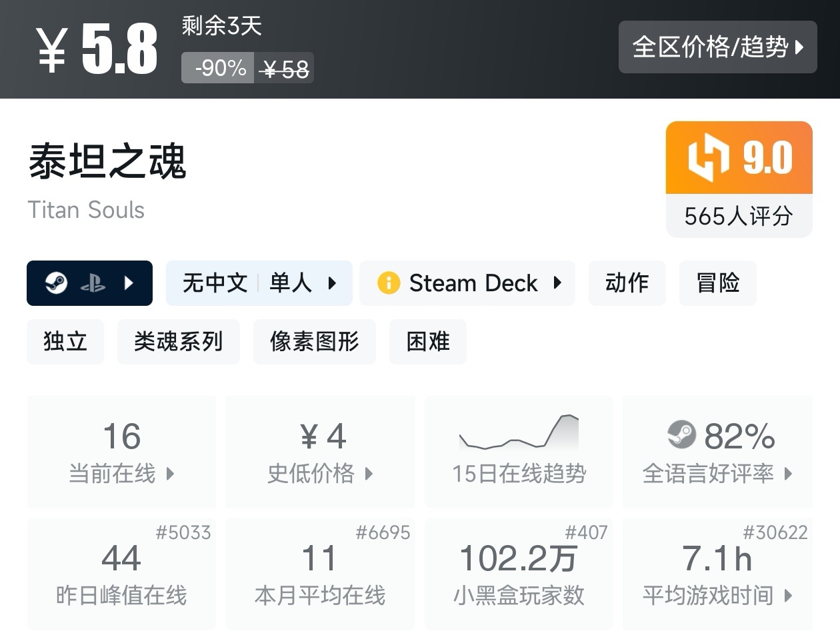Open the 类魂系列 tag
Screen dimensions: 840x637
178,342
